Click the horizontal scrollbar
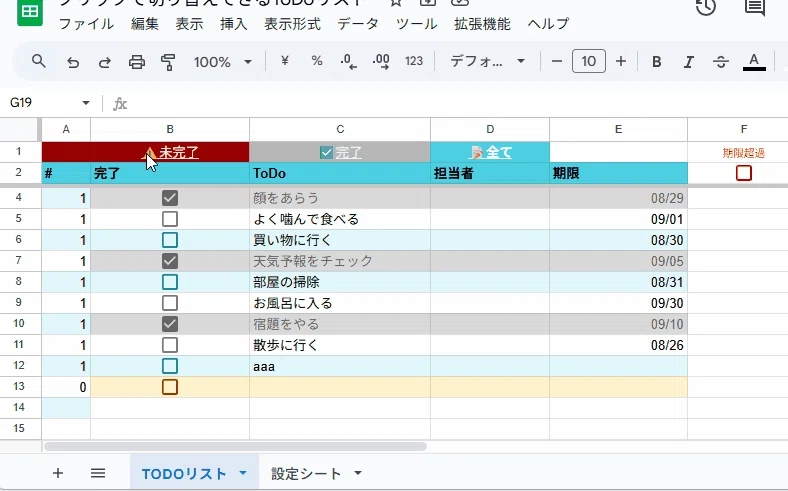Viewport: 788px width, 491px height. (235, 446)
